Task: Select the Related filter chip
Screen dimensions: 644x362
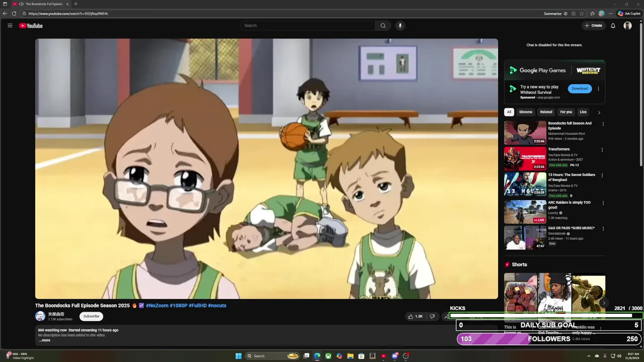Action: [546, 112]
